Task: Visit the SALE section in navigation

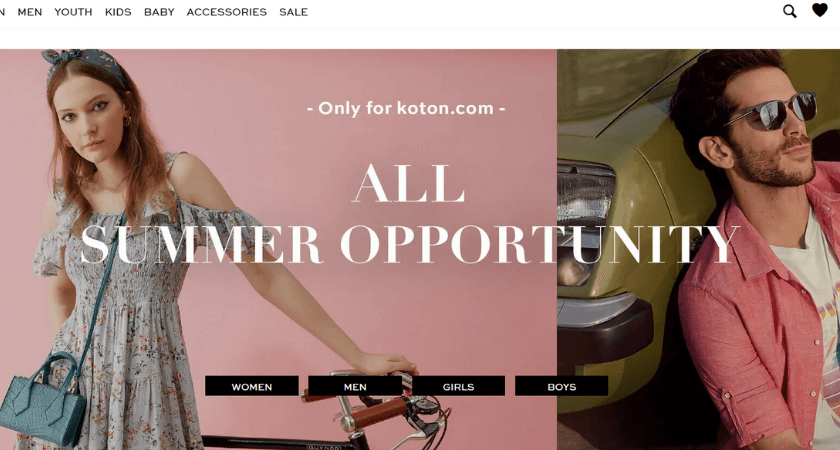Action: point(294,12)
